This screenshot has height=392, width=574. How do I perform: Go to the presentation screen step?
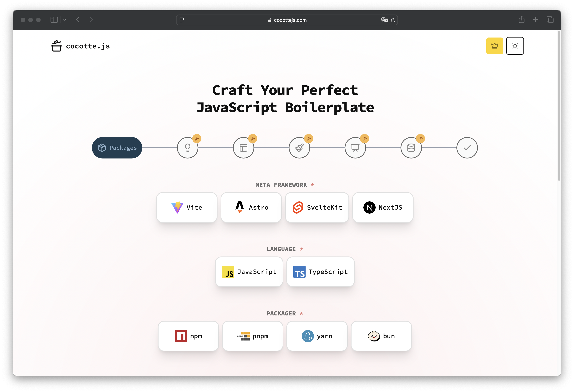pyautogui.click(x=355, y=148)
